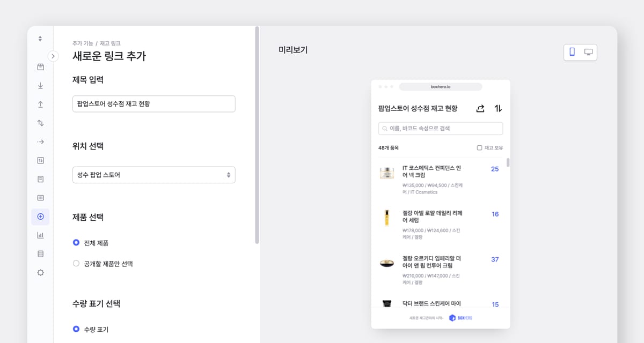This screenshot has height=343, width=644.
Task: Expand the collapsed sidebar with the chevron arrow
Action: click(x=53, y=56)
